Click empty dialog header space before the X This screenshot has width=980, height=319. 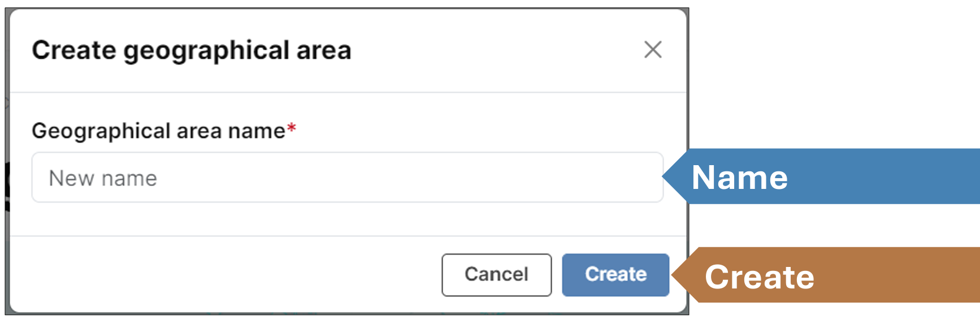click(497, 50)
